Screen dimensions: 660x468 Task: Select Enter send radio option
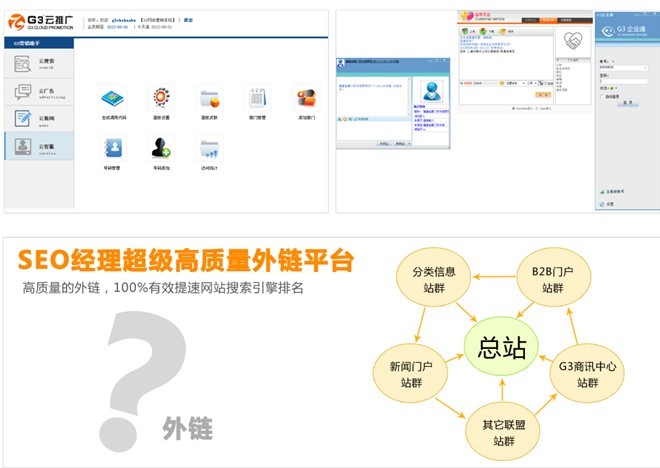click(x=538, y=109)
